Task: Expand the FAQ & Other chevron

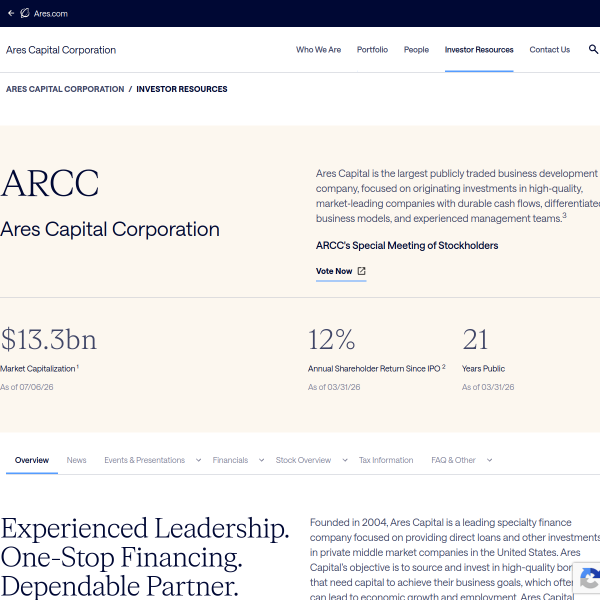Action: (x=489, y=460)
